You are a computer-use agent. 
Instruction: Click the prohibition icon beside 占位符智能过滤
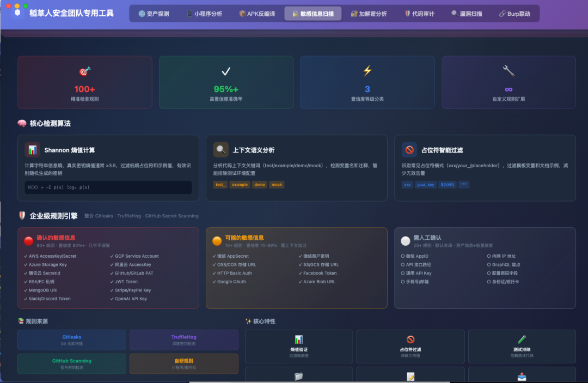(409, 150)
